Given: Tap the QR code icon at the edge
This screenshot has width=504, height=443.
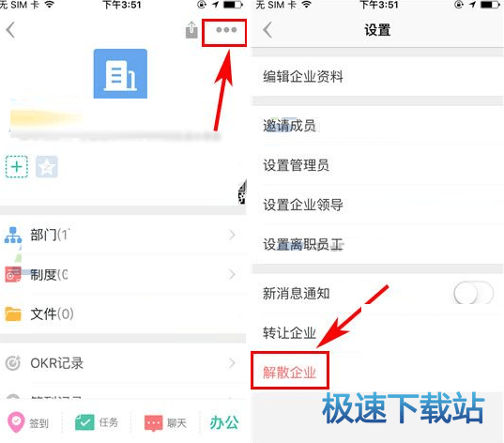Looking at the screenshot, I should 242,191.
